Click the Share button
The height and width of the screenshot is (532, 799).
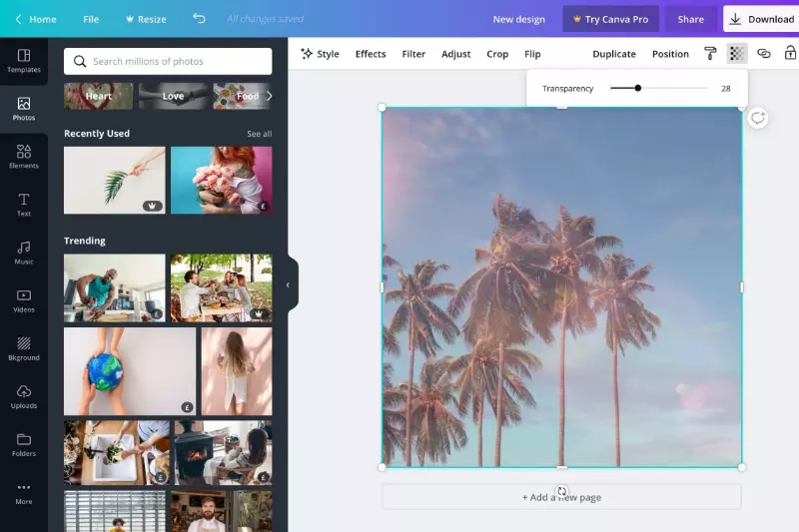(x=690, y=19)
